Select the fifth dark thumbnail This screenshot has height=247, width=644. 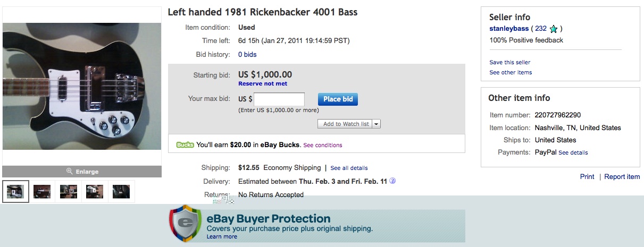(x=121, y=192)
